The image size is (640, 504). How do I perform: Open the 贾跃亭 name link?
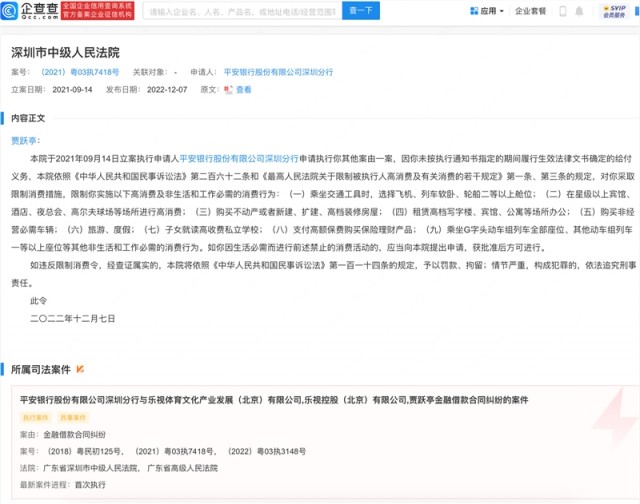click(x=24, y=141)
